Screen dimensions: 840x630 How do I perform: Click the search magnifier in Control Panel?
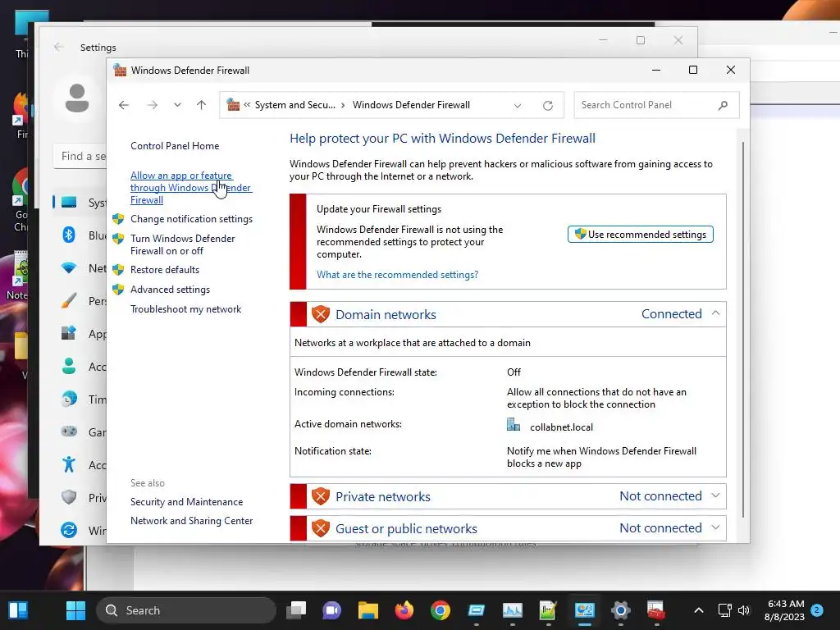pos(723,105)
